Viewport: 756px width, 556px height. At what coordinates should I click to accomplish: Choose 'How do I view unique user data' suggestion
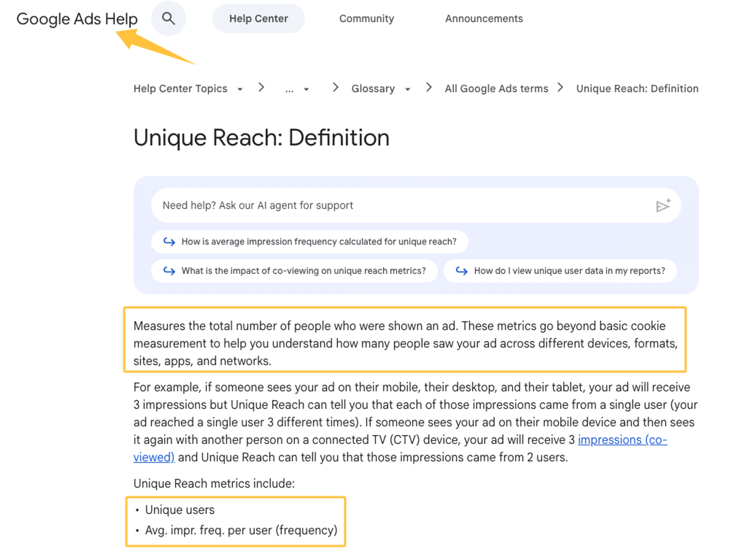[560, 270]
